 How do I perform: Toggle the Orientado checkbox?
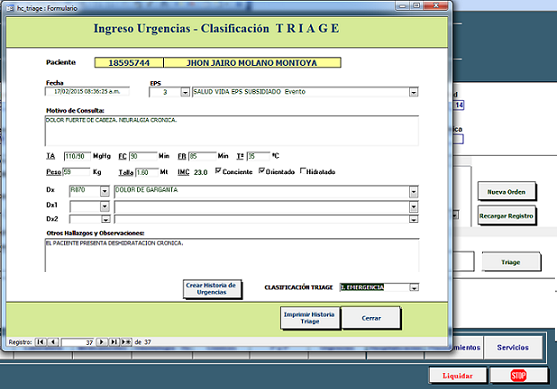click(x=262, y=171)
